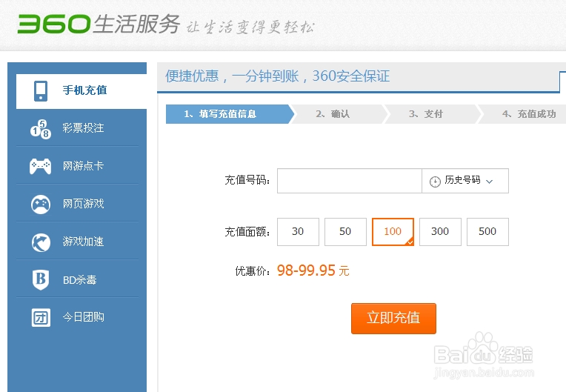566x392 pixels.
Task: Click the 360生活服务 logo
Action: click(x=99, y=24)
